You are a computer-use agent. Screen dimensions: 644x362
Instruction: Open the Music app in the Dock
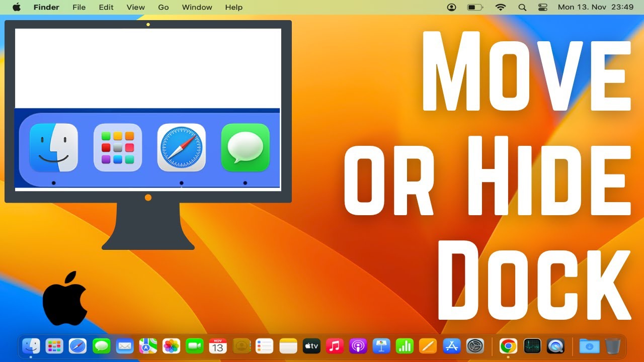335,346
